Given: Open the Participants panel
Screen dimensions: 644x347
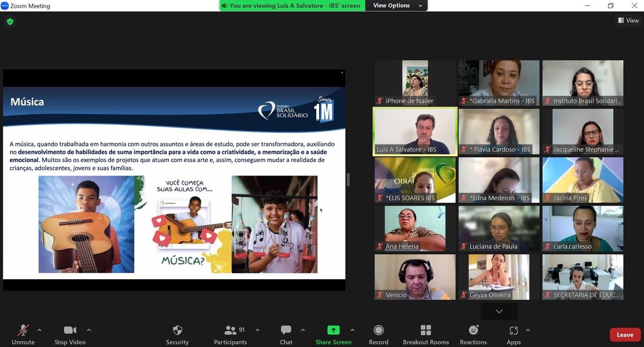Looking at the screenshot, I should (x=230, y=330).
